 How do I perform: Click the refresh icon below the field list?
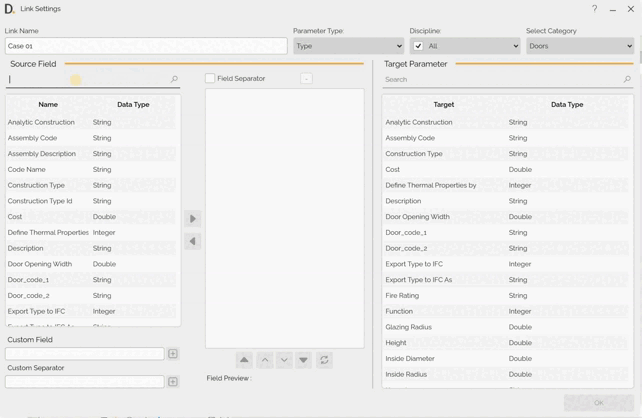pyautogui.click(x=324, y=360)
